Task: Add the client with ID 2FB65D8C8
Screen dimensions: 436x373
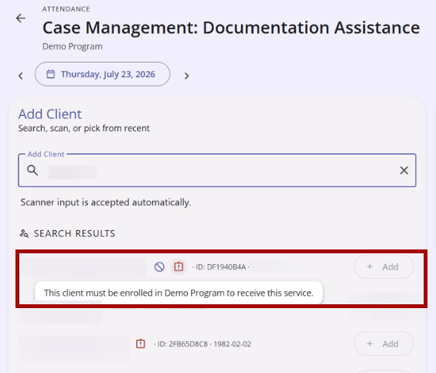Action: click(384, 344)
